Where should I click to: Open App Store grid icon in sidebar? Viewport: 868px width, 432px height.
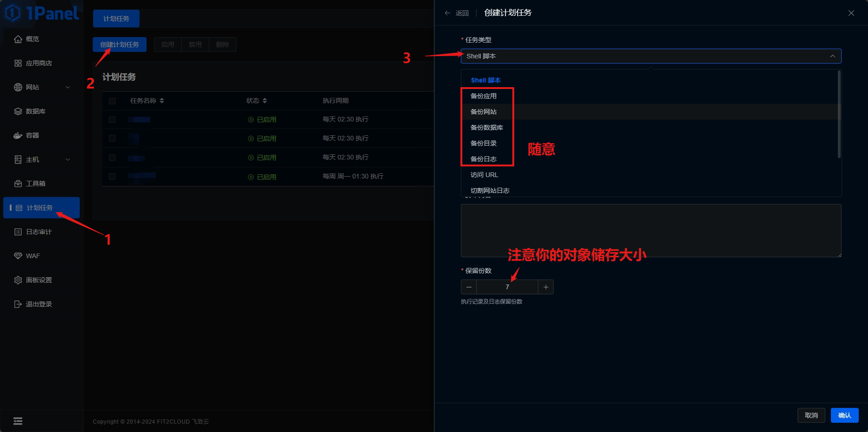point(18,64)
